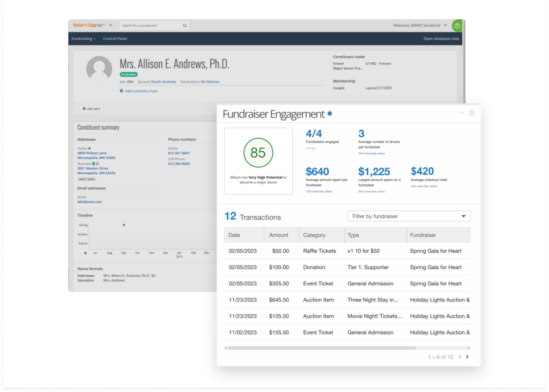
Task: Collapse the Fundraiser Engagement tile
Action: coord(462,113)
